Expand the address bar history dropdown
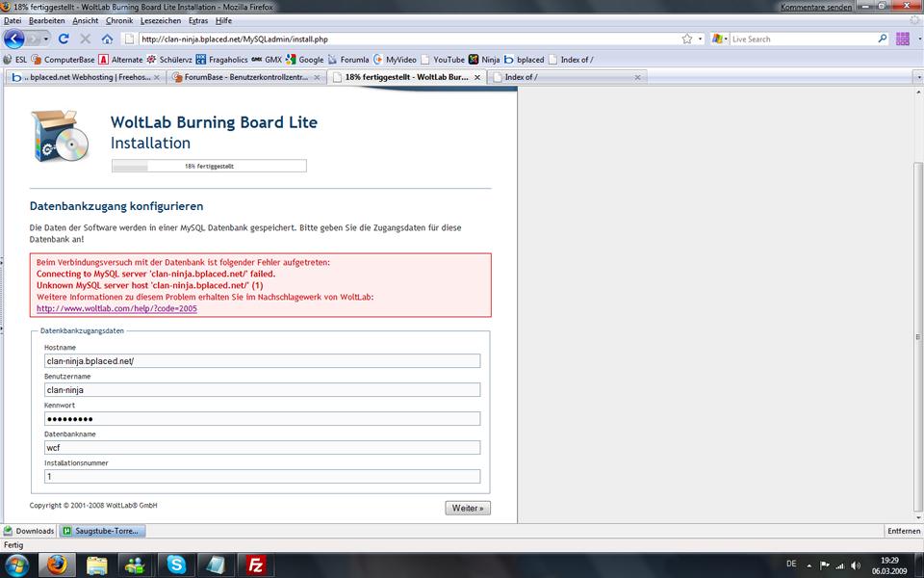924x578 pixels. click(x=700, y=39)
